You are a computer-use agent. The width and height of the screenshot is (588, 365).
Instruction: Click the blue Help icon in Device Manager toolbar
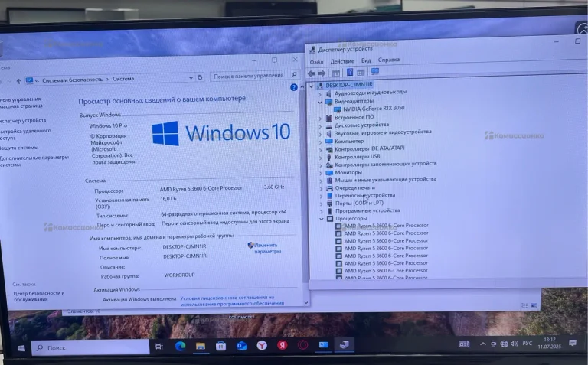click(x=349, y=72)
